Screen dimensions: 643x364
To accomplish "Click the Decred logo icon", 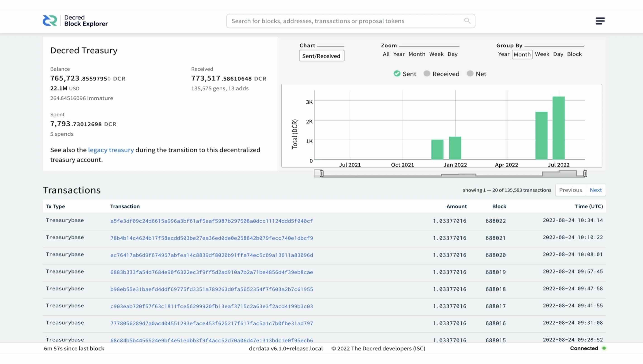I will coord(50,21).
